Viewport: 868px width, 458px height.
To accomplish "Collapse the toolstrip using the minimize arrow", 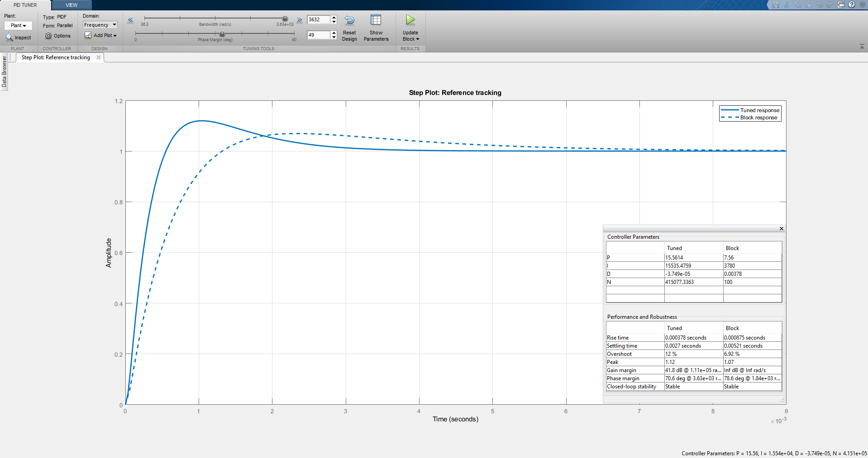I will pyautogui.click(x=862, y=47).
